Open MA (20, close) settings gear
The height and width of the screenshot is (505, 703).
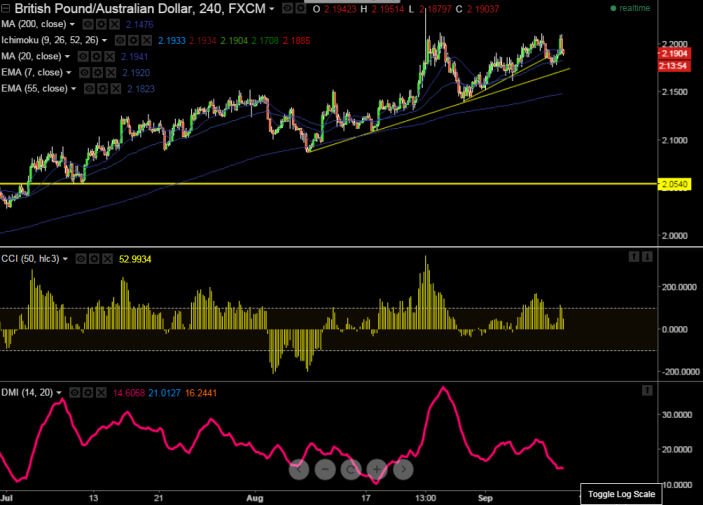tap(96, 57)
